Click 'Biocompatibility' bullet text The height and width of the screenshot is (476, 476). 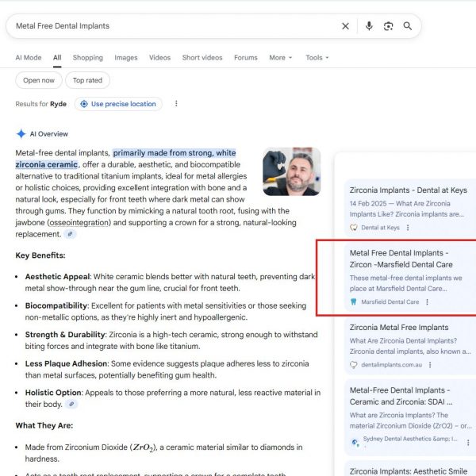coord(56,305)
